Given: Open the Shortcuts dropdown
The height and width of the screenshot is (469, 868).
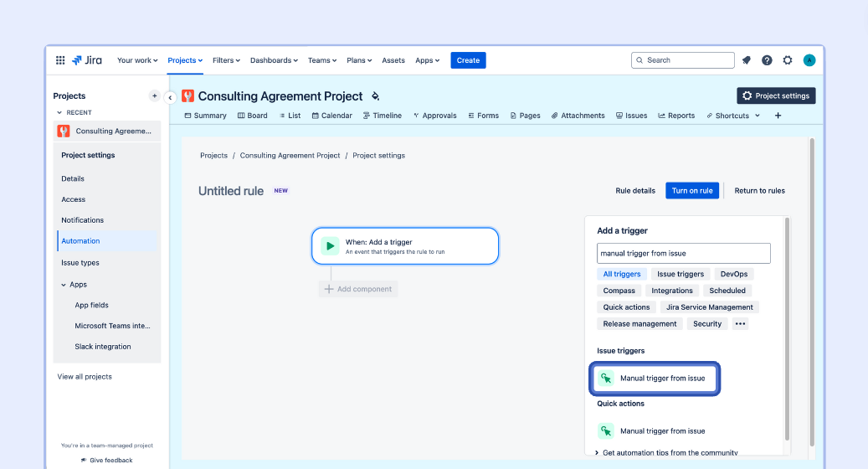Looking at the screenshot, I should (733, 116).
